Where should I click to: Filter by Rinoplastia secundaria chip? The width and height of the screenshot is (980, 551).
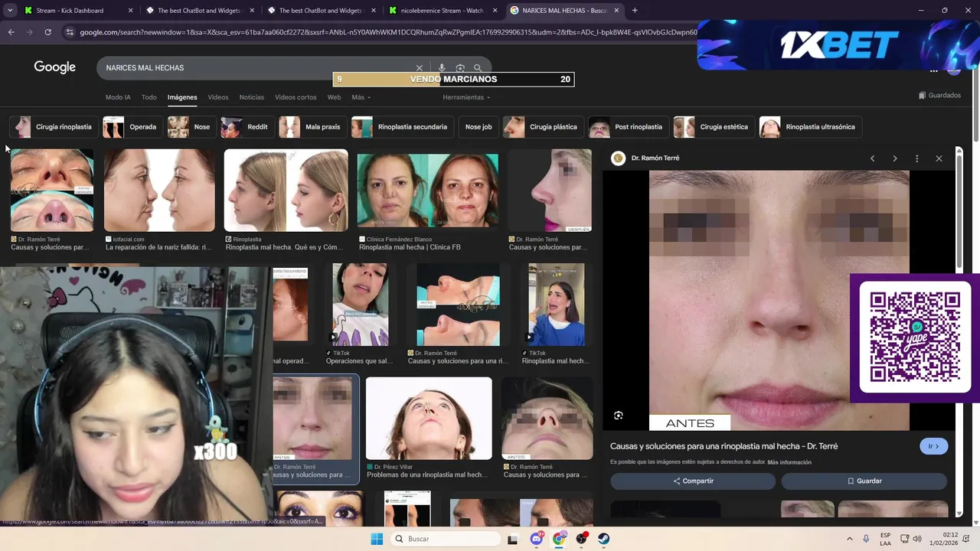(402, 127)
